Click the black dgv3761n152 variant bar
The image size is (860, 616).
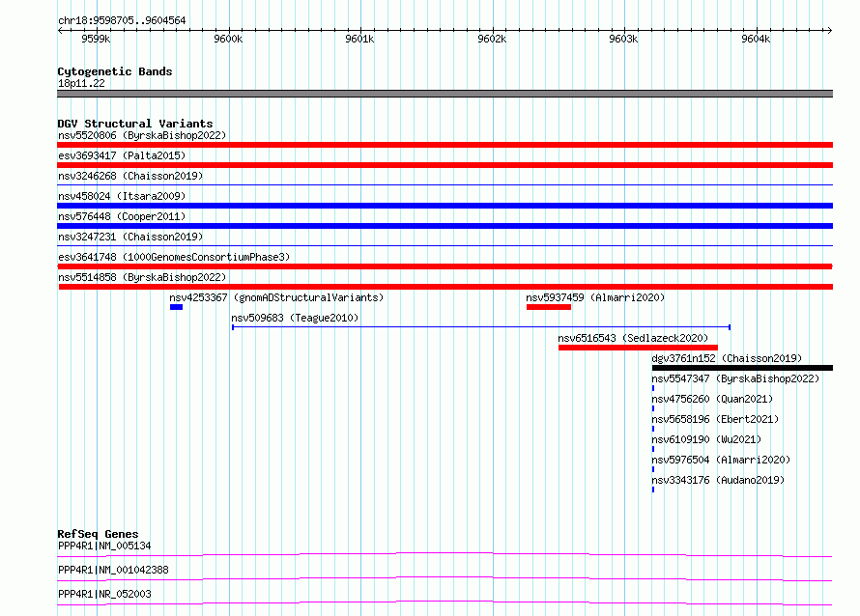[x=742, y=368]
